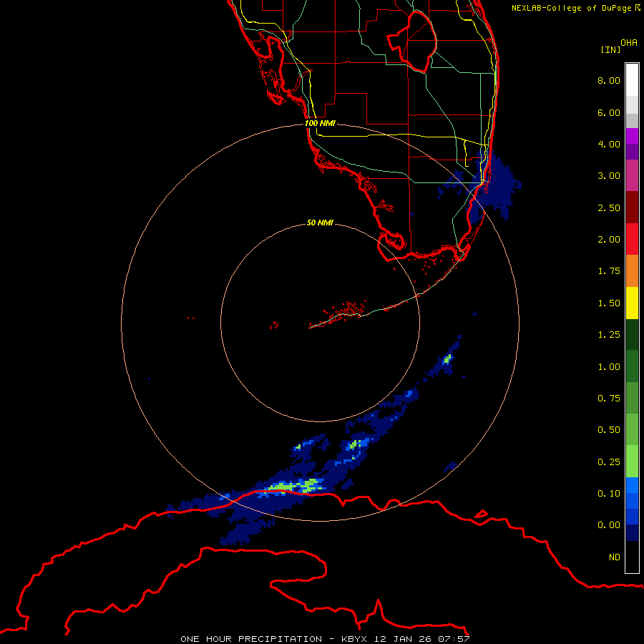Pick the yellow swatch beside 1.50
Viewport: 644px width, 644px height.
point(632,303)
